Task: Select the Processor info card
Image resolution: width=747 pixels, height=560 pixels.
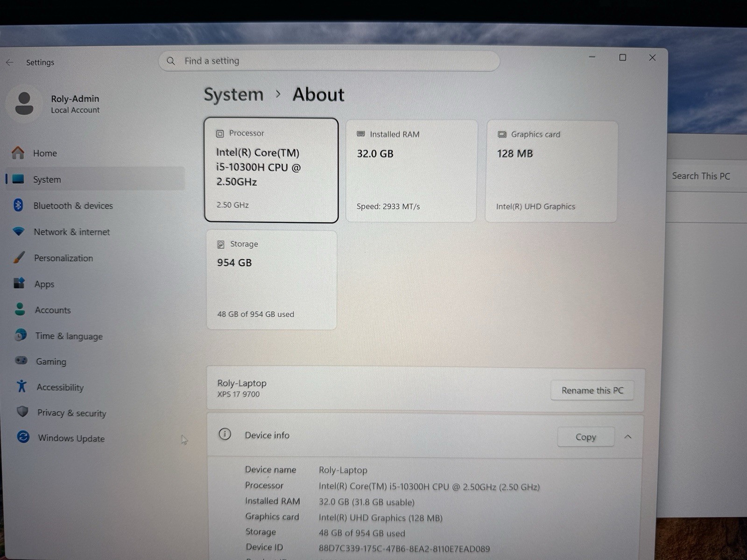Action: pyautogui.click(x=271, y=170)
